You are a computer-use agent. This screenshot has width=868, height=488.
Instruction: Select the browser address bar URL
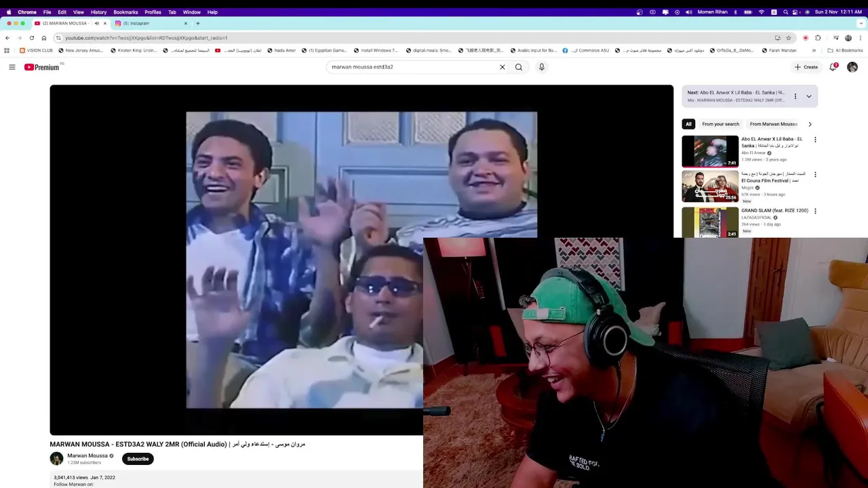coord(146,38)
